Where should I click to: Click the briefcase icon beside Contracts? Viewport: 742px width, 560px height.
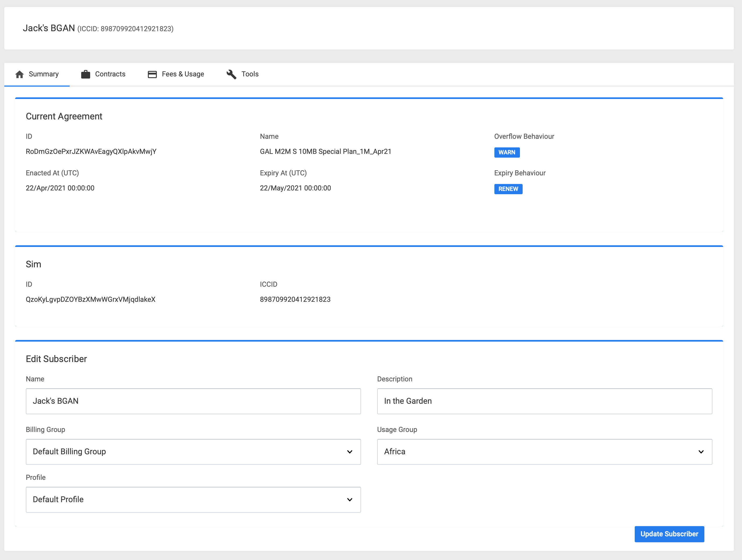pyautogui.click(x=85, y=74)
